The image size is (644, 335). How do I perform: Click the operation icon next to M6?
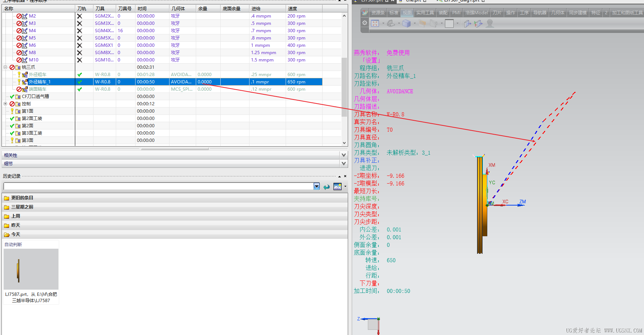(x=25, y=45)
